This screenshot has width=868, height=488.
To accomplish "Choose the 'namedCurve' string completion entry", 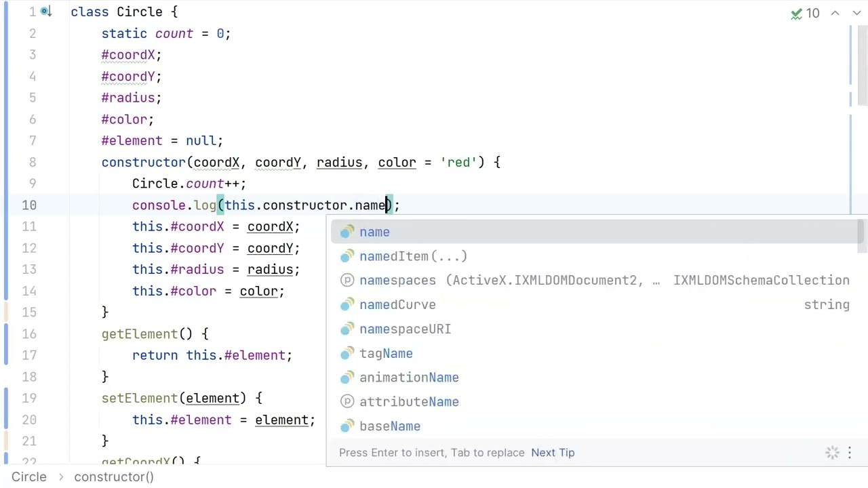I will pos(593,305).
